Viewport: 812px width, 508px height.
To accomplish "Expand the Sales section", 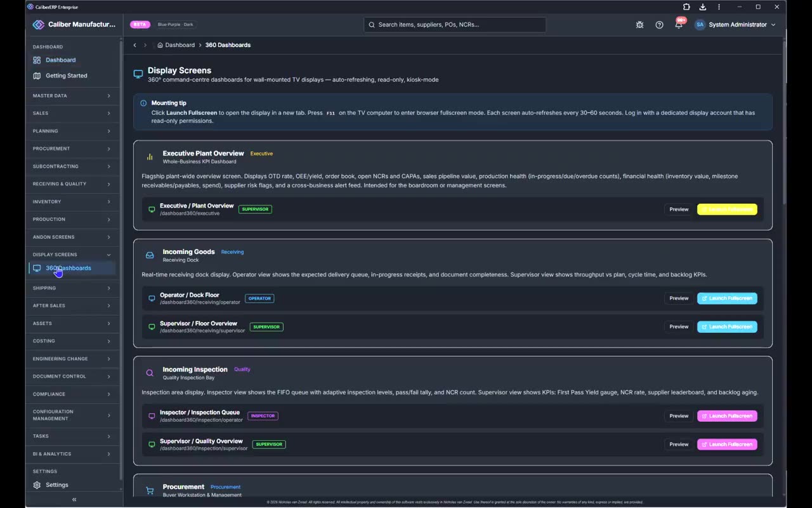I will pyautogui.click(x=72, y=113).
